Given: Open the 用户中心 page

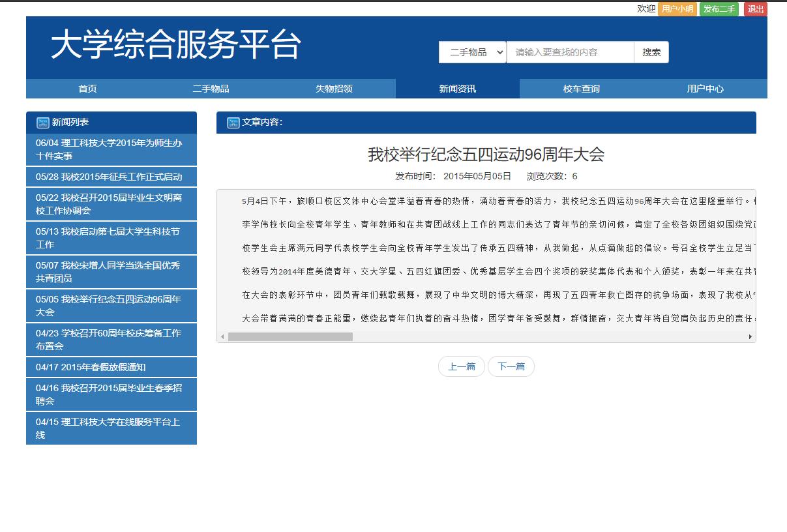Looking at the screenshot, I should click(704, 89).
